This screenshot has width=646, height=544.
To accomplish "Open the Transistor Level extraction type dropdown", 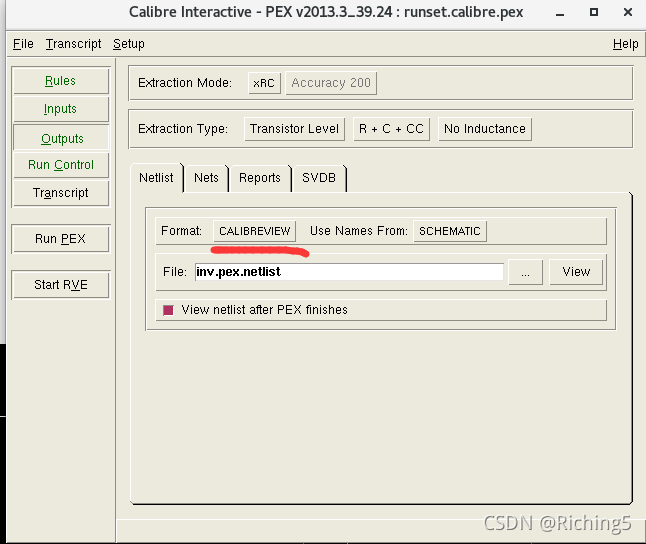I will pos(294,129).
